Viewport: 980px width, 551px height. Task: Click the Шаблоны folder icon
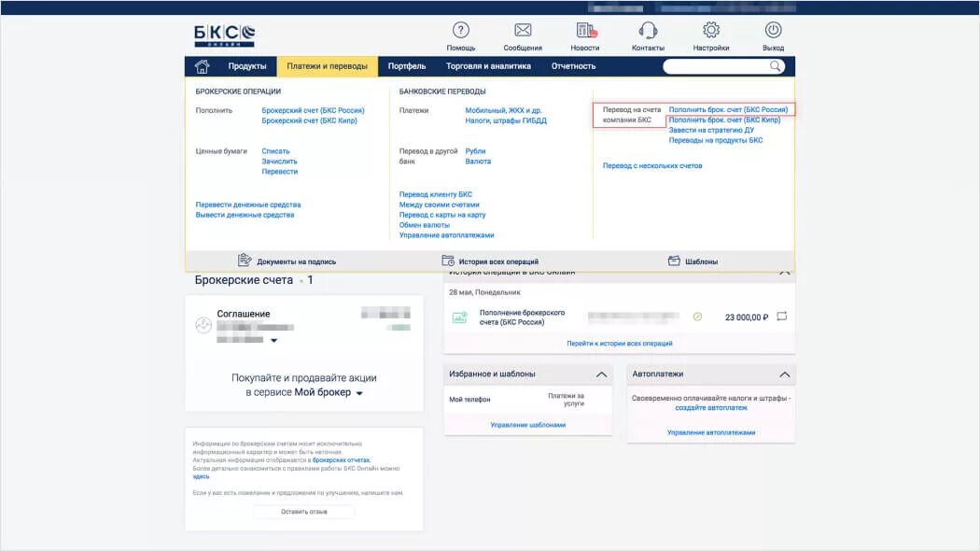(x=674, y=261)
